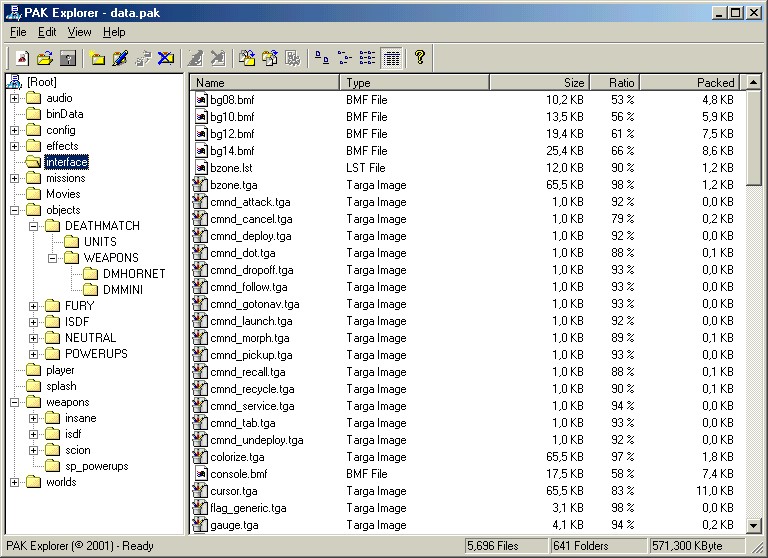Sort by the Packed column header
This screenshot has height=558, width=768.
pos(690,82)
